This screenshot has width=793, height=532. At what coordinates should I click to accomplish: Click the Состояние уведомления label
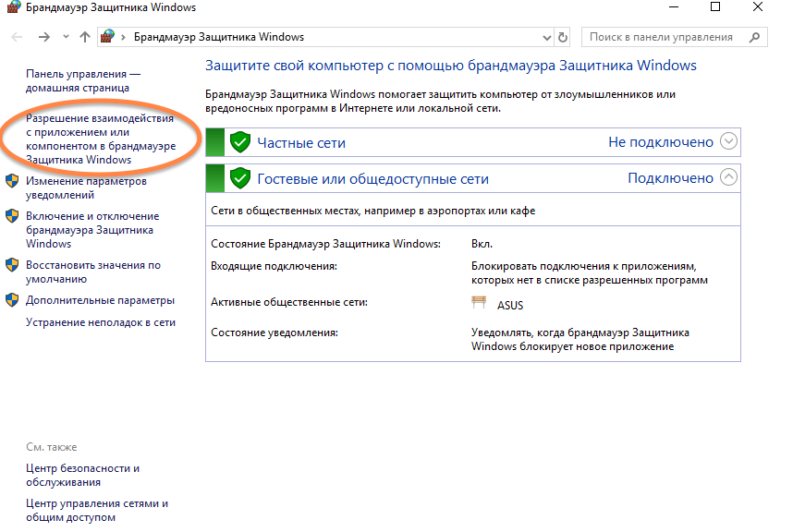[x=274, y=332]
